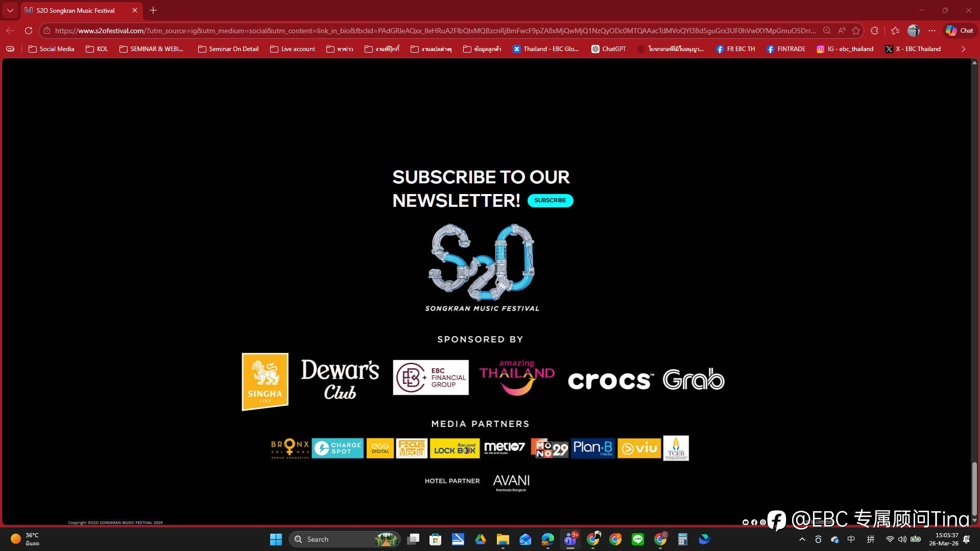Open the browser Extensions menu
The height and width of the screenshot is (551, 980).
pos(874,31)
